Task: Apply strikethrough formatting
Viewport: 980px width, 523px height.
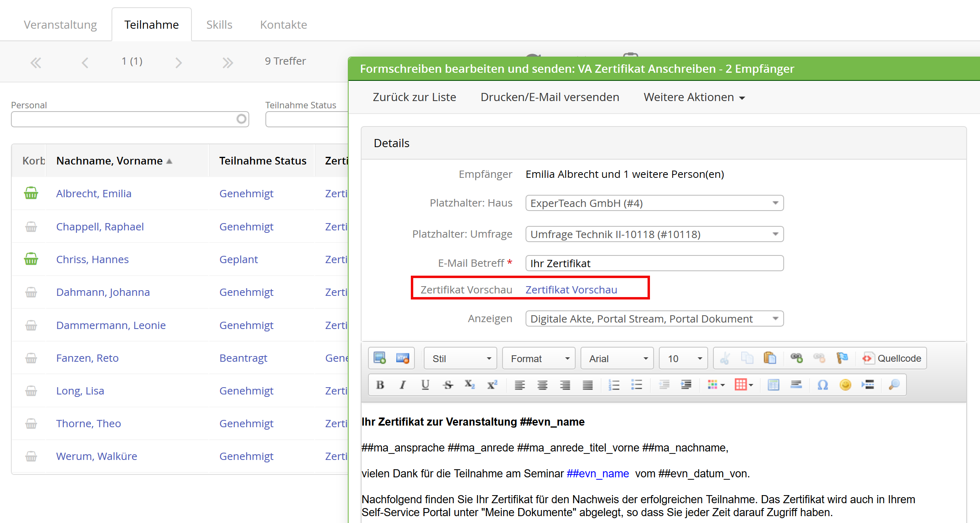Action: pyautogui.click(x=448, y=385)
